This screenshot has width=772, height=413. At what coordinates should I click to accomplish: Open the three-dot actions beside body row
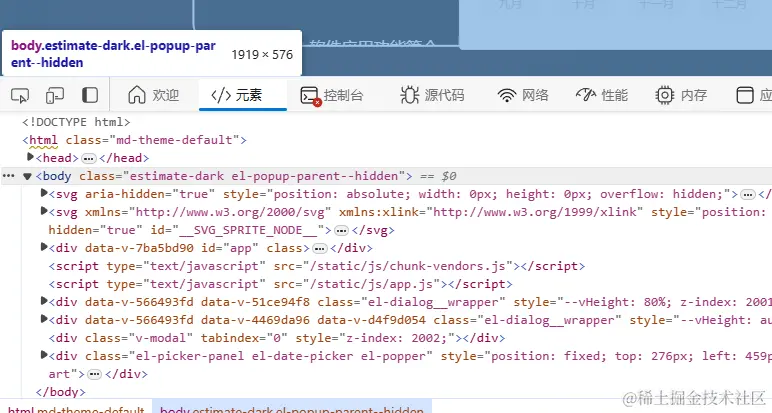pos(9,176)
